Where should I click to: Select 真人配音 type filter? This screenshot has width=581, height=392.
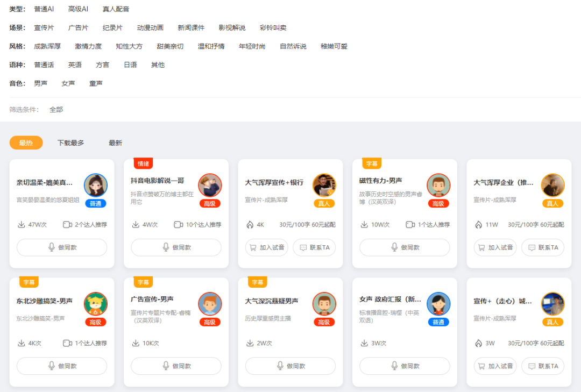116,9
